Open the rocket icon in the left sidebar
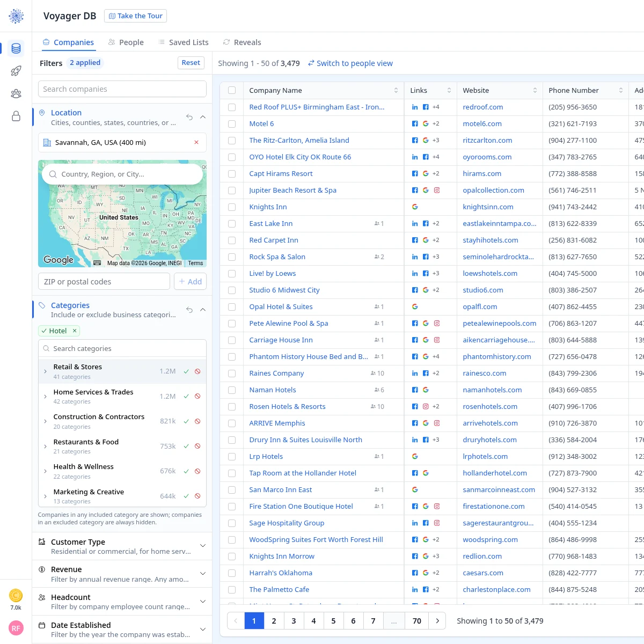 pos(16,71)
